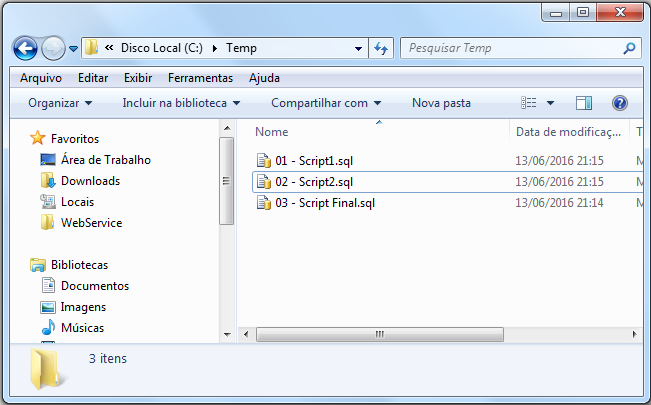Sort by the Nome column header
The image size is (651, 405).
point(272,132)
